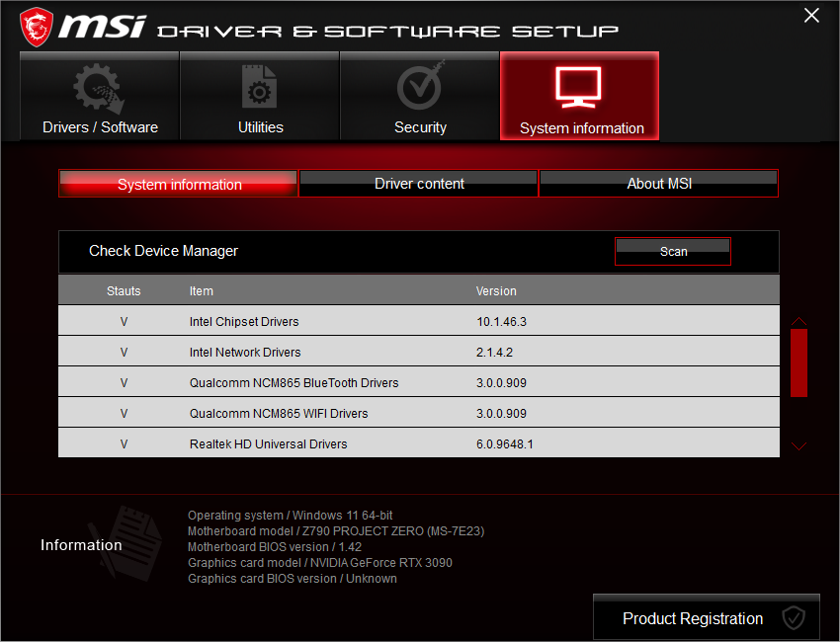The width and height of the screenshot is (840, 642).
Task: Click the Security checkmark shield icon
Action: (x=419, y=87)
